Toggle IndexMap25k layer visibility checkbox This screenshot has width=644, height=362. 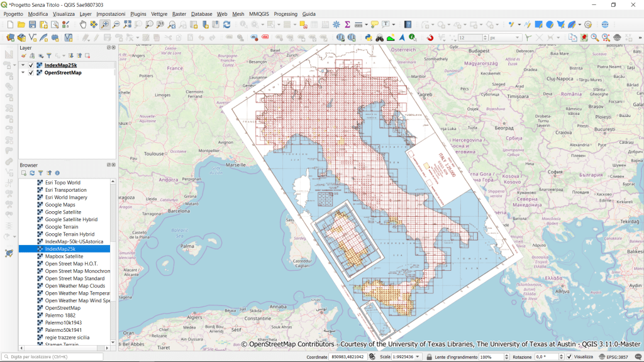(x=31, y=65)
